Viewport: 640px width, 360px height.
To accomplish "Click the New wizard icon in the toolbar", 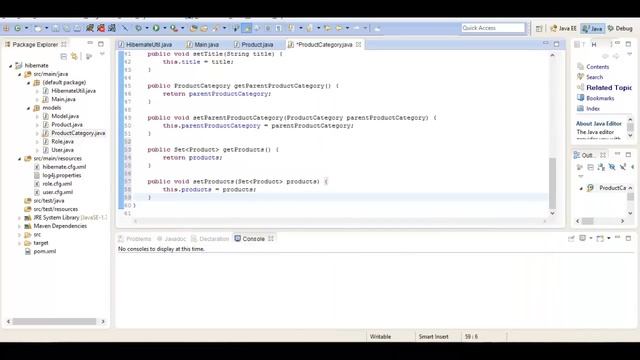I will pos(38,28).
